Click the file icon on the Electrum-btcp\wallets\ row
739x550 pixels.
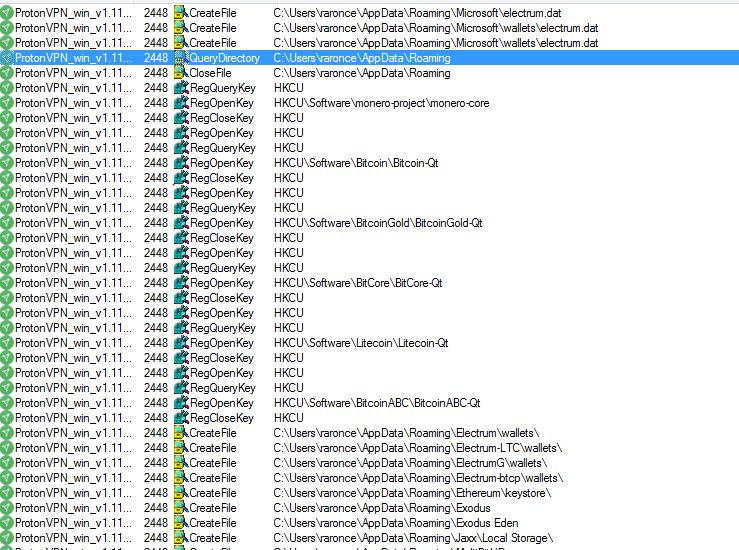181,478
